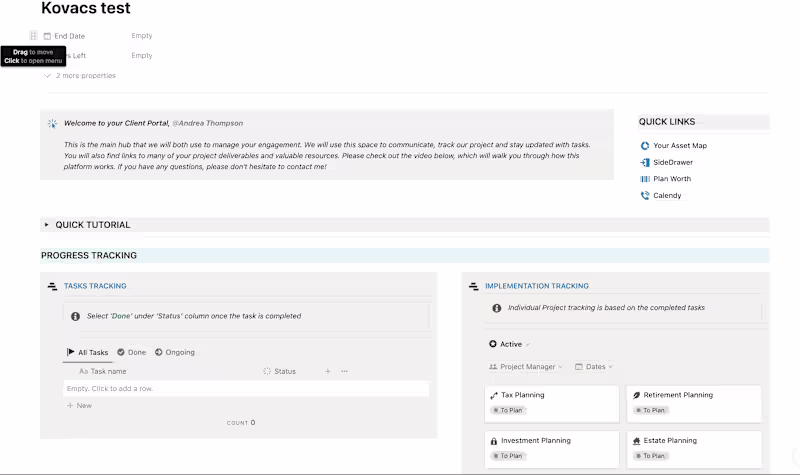Screen dimensions: 800x475
Task: Click the Your Asset Map link icon
Action: pos(645,146)
